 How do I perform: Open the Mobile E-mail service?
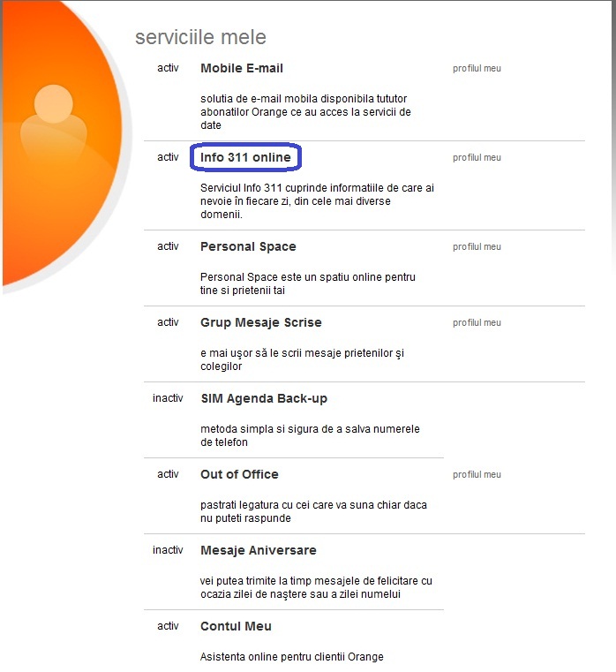click(242, 68)
